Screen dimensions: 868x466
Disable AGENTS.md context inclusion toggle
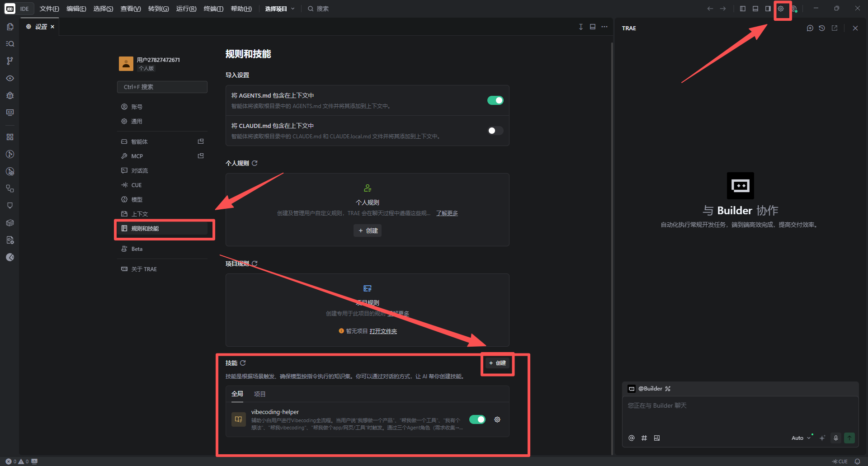495,100
